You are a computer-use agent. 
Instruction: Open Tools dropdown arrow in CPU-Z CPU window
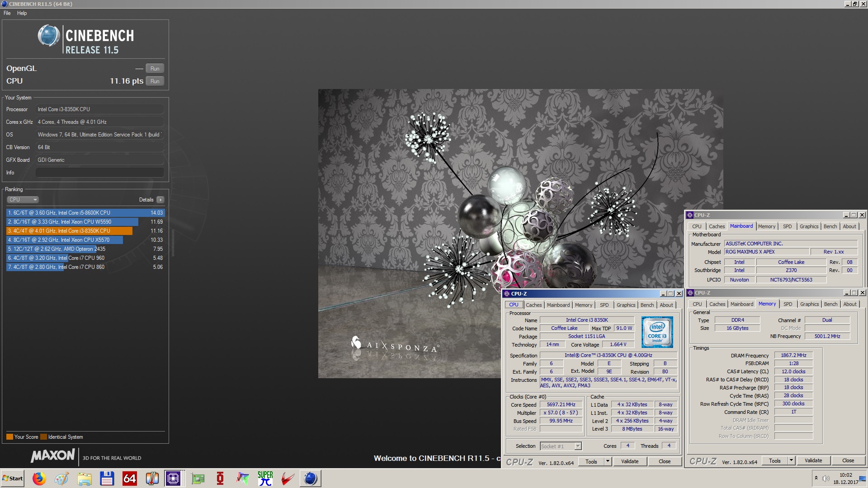pos(608,462)
